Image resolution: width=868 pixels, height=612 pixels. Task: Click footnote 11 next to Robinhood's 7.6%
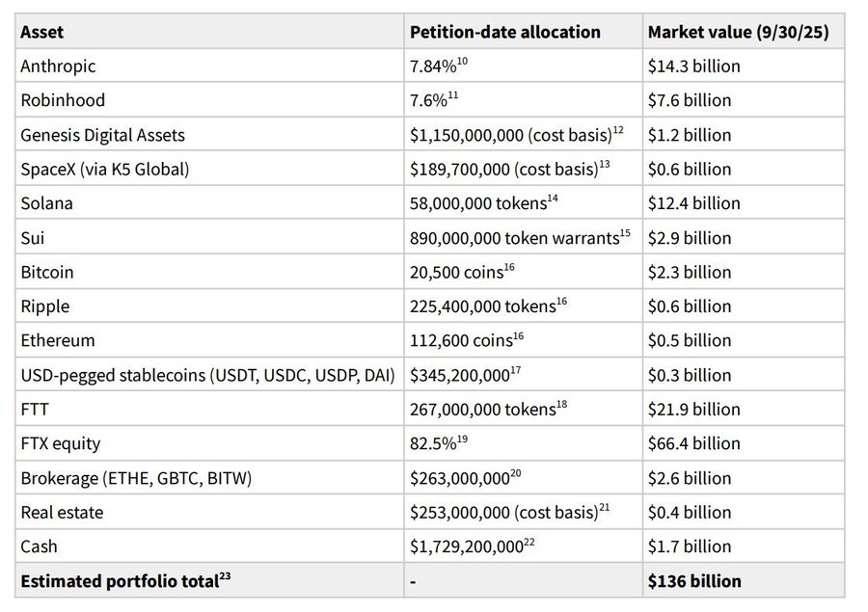coord(452,96)
